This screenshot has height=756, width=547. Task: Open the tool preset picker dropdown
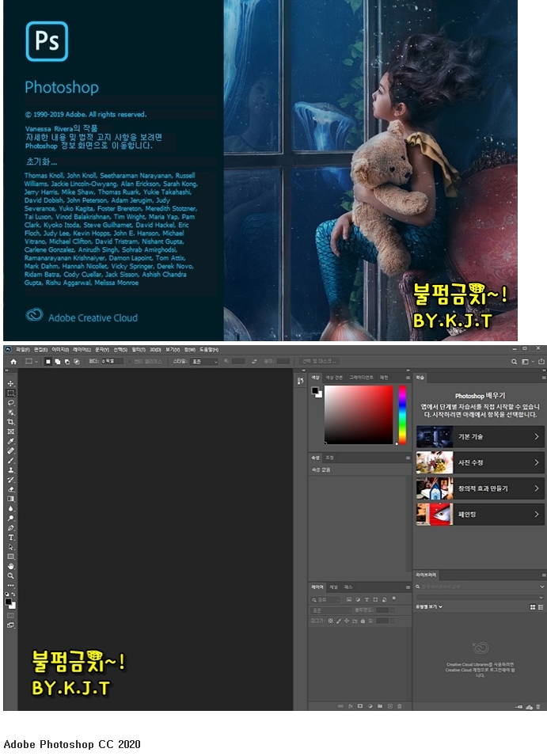[30, 361]
